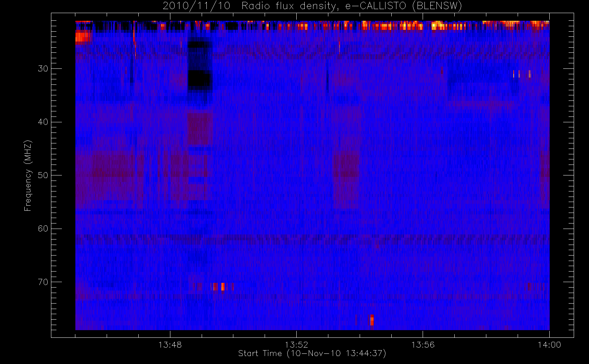Click the '2010/11/10' date in the title
Screen dimensions: 589x364
point(196,6)
